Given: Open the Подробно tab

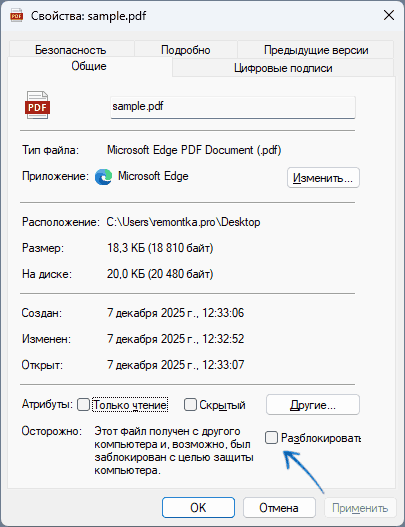Looking at the screenshot, I should click(x=186, y=50).
